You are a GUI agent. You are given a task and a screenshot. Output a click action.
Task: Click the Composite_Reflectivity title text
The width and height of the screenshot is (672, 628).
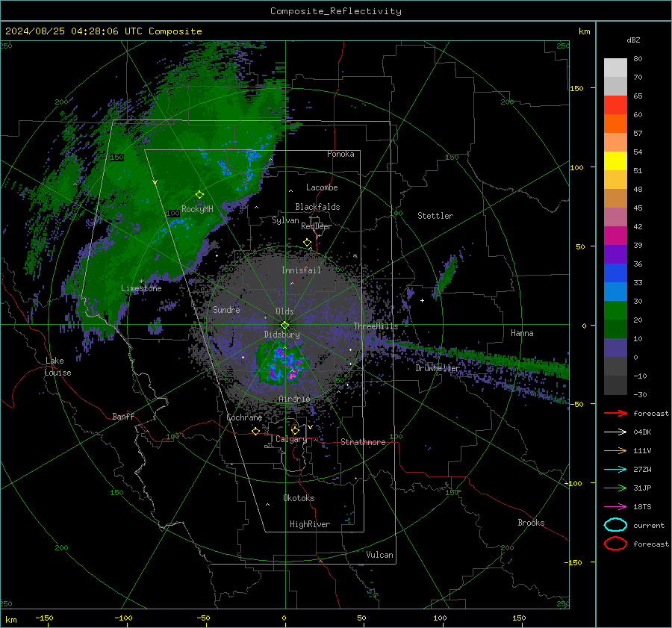pyautogui.click(x=336, y=11)
